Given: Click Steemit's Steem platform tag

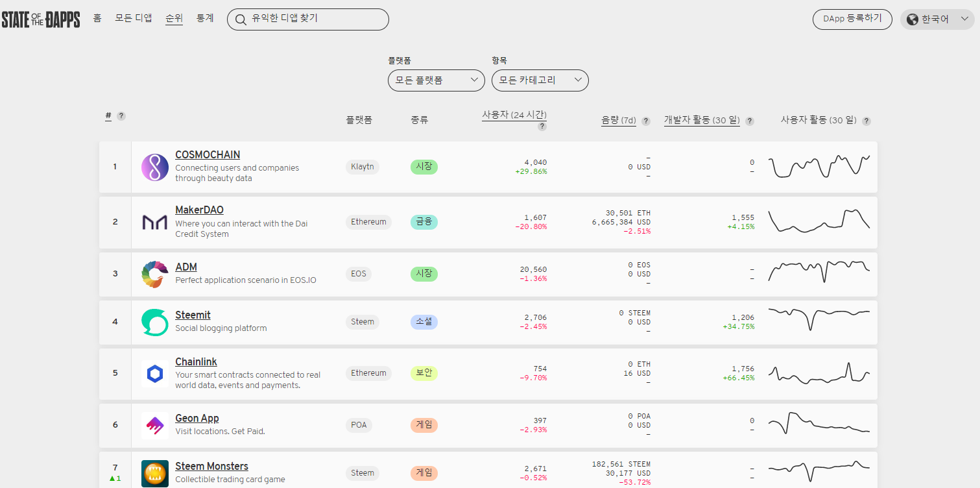Looking at the screenshot, I should [x=363, y=322].
